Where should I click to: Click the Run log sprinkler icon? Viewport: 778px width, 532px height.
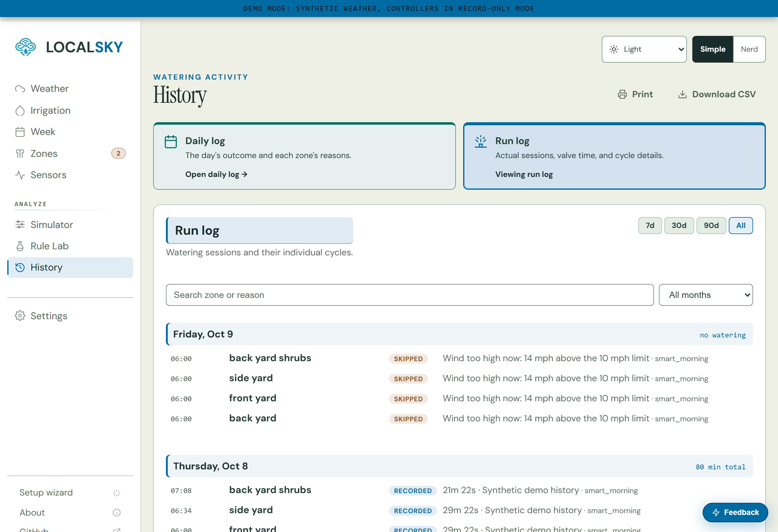click(481, 142)
